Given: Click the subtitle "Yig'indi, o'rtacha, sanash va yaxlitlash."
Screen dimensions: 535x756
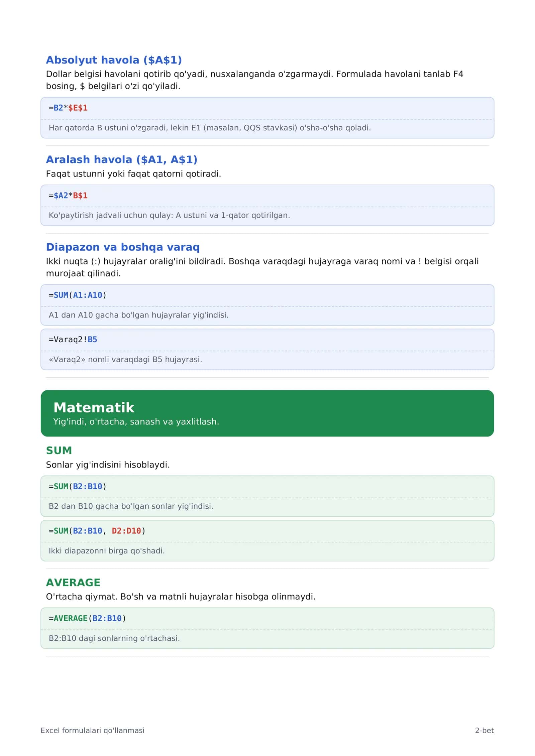Looking at the screenshot, I should tap(136, 421).
